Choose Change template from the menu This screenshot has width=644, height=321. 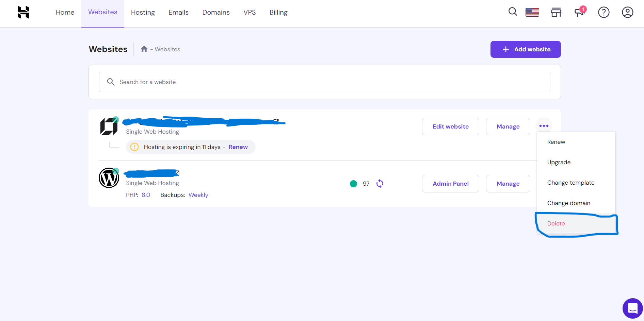coord(571,183)
